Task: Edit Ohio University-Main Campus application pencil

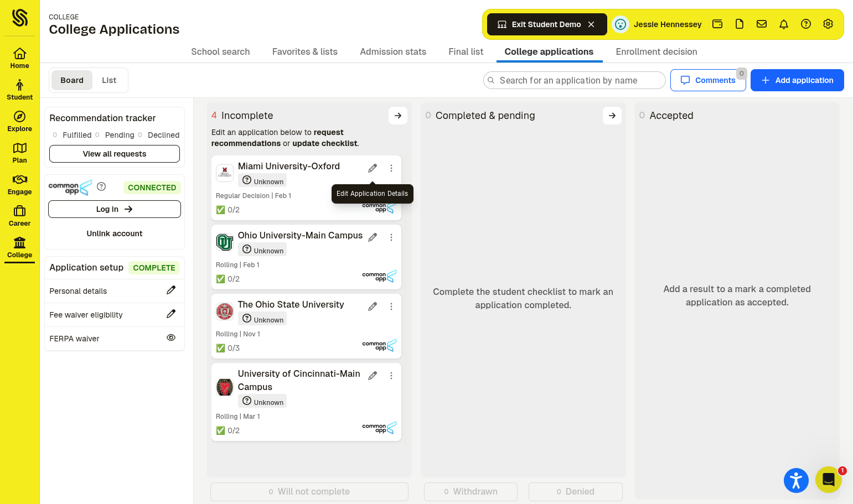Action: pos(373,237)
